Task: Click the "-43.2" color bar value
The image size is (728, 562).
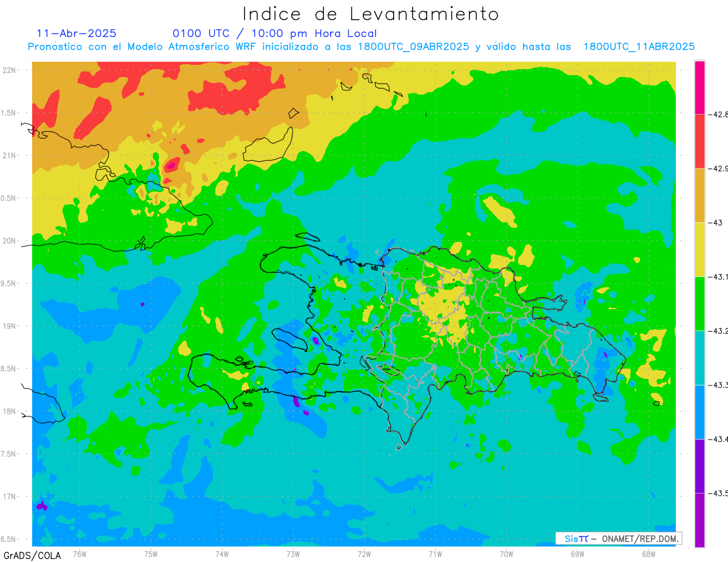Action: [717, 331]
